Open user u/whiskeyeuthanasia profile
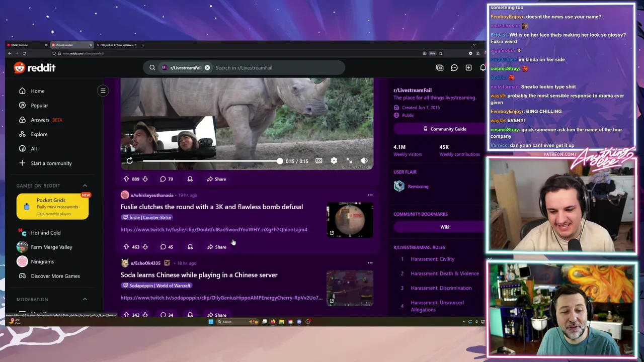 coord(152,195)
